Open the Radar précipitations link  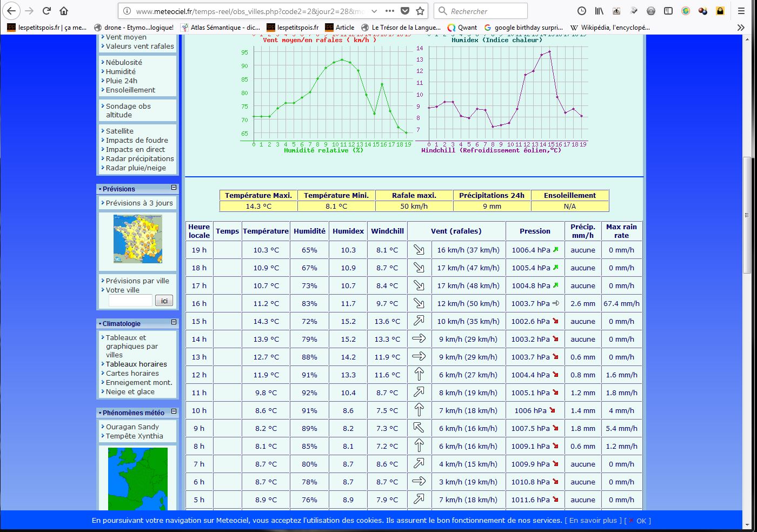(x=140, y=158)
